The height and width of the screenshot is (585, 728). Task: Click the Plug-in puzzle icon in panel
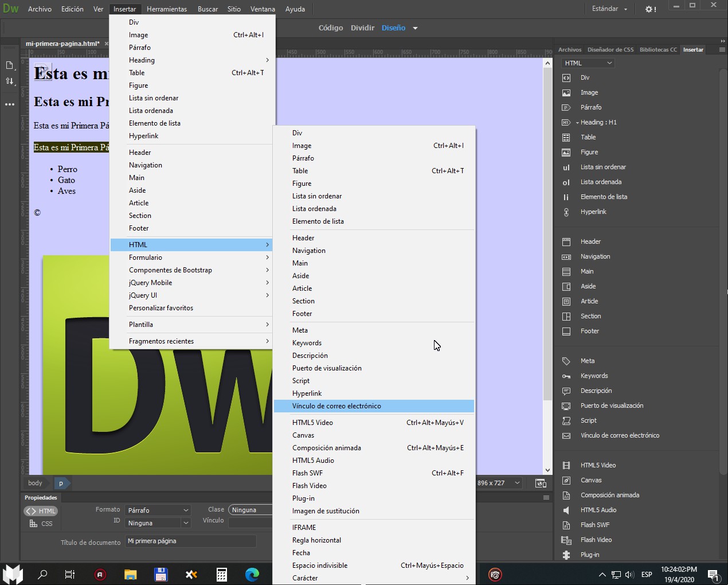coord(566,555)
